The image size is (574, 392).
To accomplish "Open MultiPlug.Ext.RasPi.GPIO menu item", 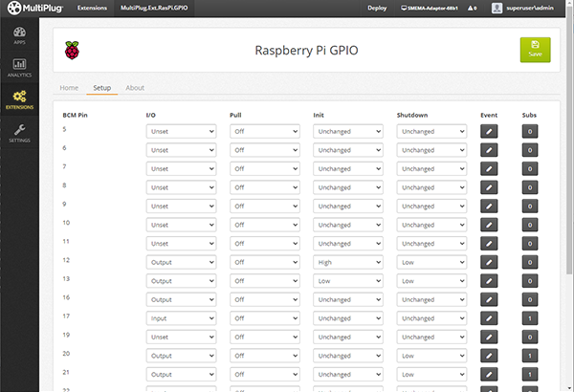I will pos(154,8).
